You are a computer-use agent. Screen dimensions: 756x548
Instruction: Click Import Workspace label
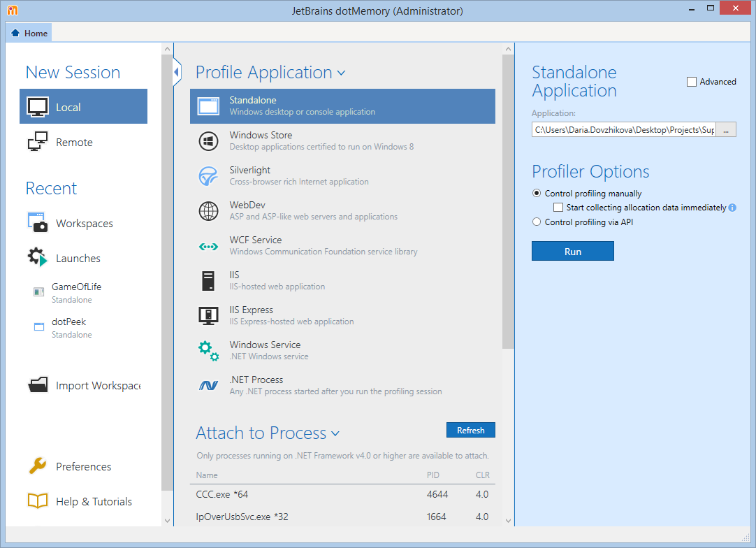click(x=99, y=385)
